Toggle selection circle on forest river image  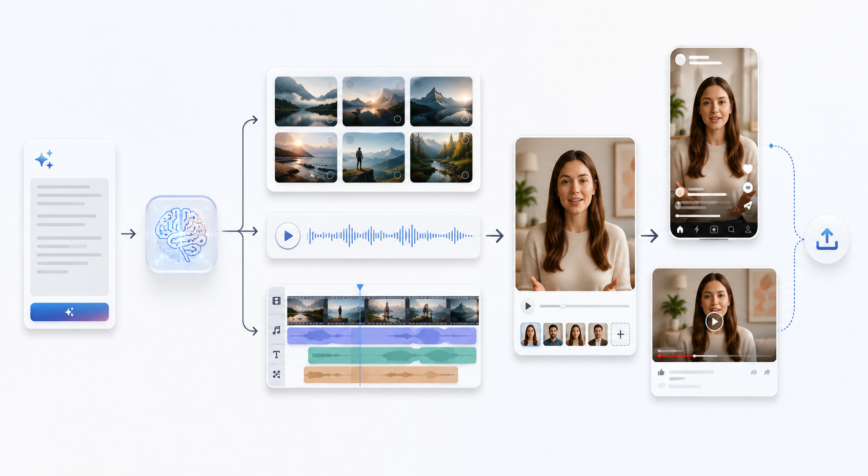tap(465, 175)
